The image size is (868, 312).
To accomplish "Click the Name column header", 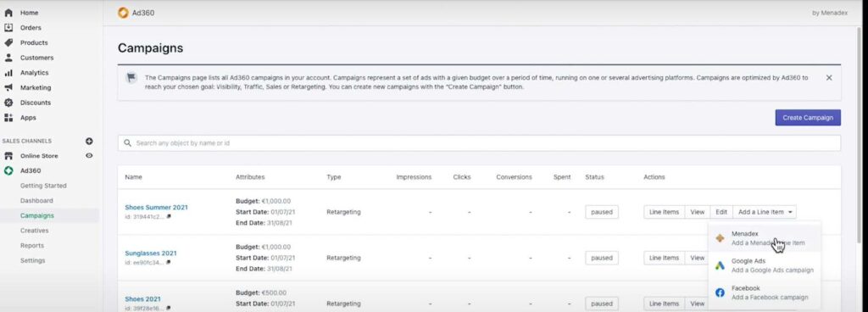I will click(133, 177).
